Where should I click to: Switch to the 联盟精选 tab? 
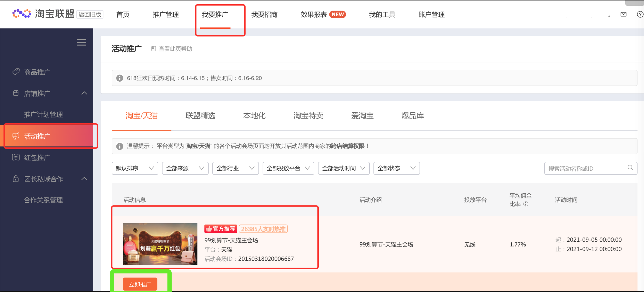coord(200,116)
